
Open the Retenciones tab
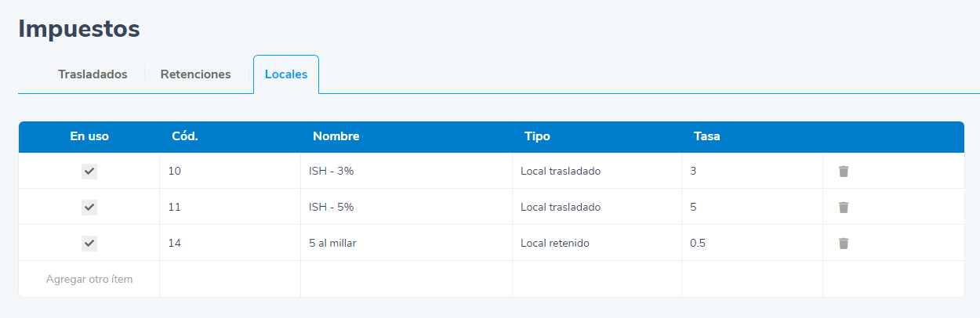tap(195, 74)
